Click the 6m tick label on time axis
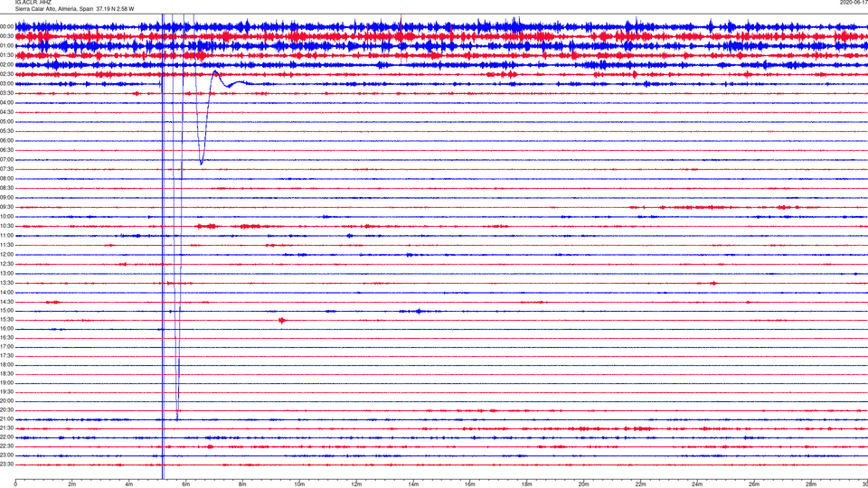 click(185, 484)
